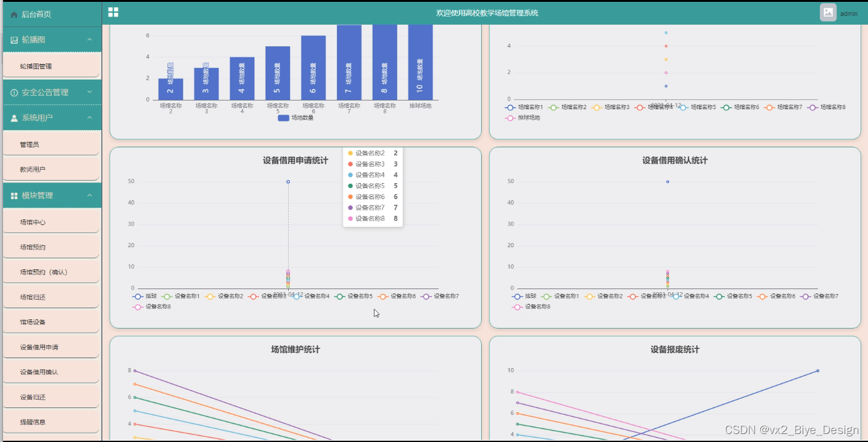Click the home icon beside 后台首页

pos(14,14)
